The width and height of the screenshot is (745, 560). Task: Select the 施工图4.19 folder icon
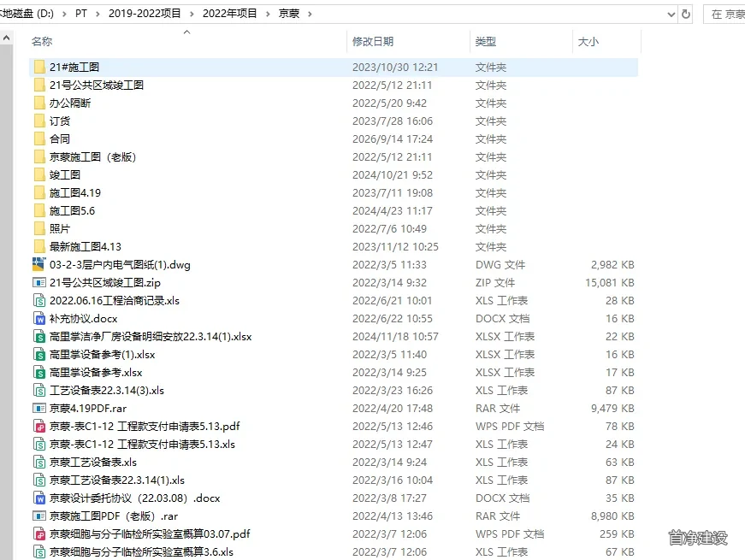click(x=39, y=193)
